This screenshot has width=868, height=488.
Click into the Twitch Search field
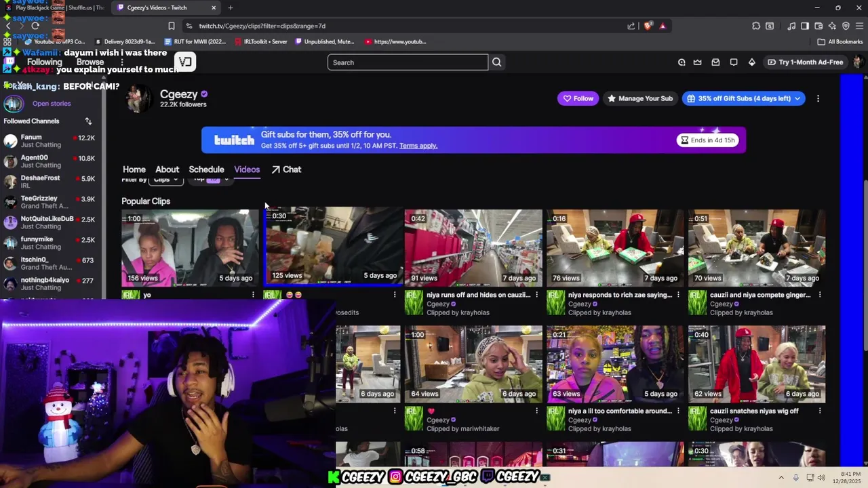408,62
